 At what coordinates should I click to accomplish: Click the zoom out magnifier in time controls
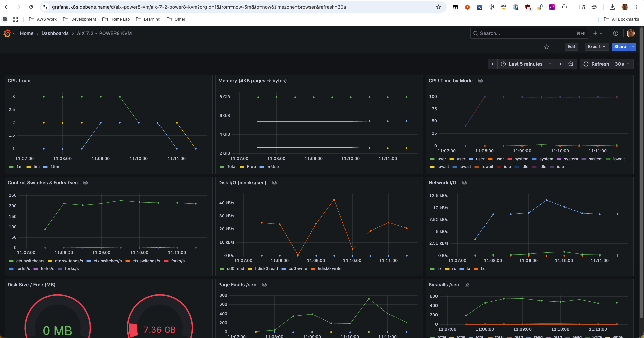pos(571,64)
